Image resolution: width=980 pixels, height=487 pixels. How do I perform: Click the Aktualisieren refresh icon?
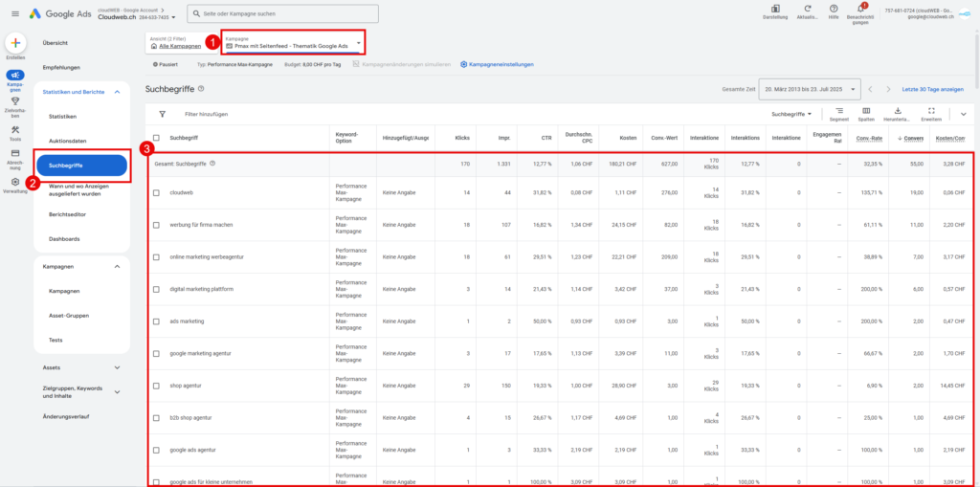click(807, 10)
